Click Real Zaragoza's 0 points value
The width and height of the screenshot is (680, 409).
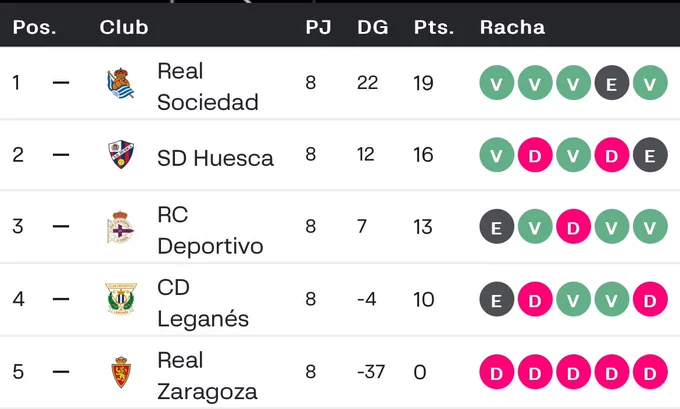pyautogui.click(x=420, y=372)
